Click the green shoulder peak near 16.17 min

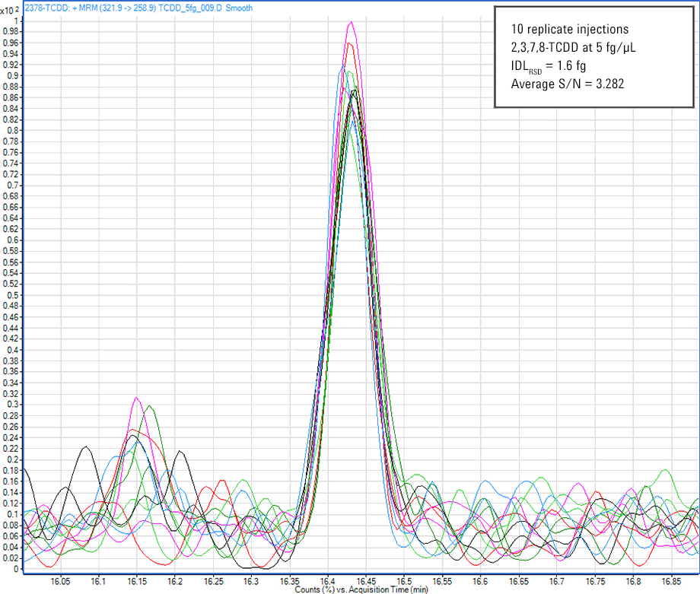(151, 406)
